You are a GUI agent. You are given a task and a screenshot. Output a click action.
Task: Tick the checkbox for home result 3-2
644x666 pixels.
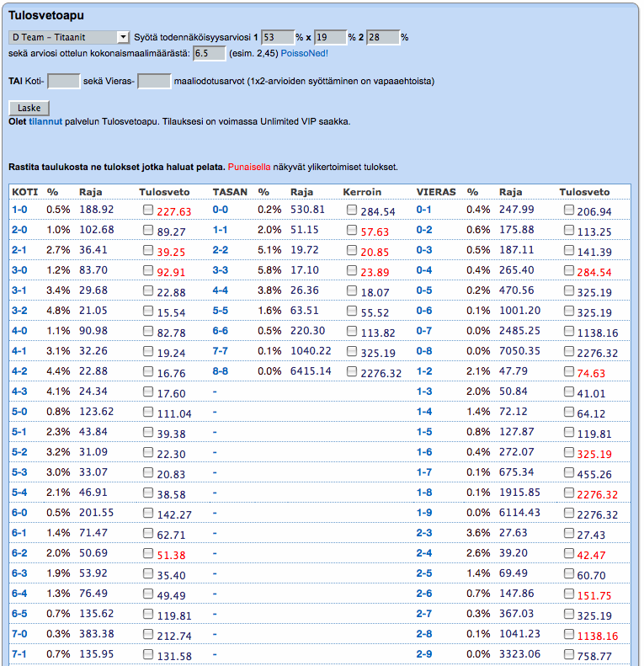pos(148,311)
